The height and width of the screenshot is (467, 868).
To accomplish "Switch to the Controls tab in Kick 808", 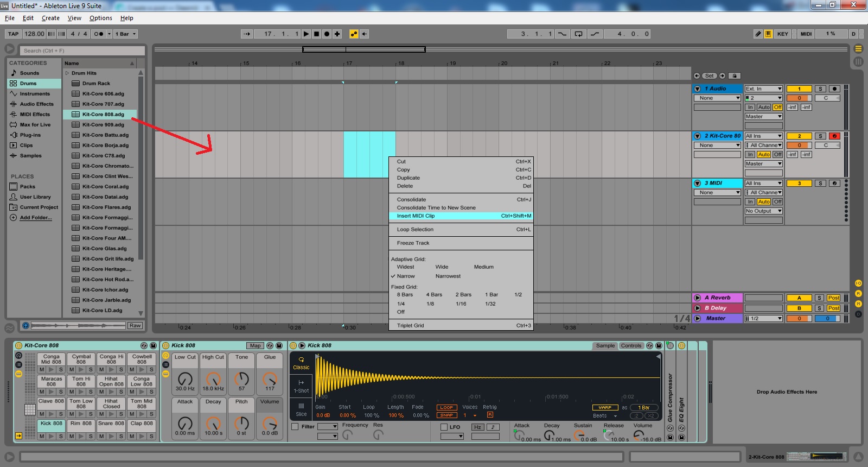I will point(631,345).
